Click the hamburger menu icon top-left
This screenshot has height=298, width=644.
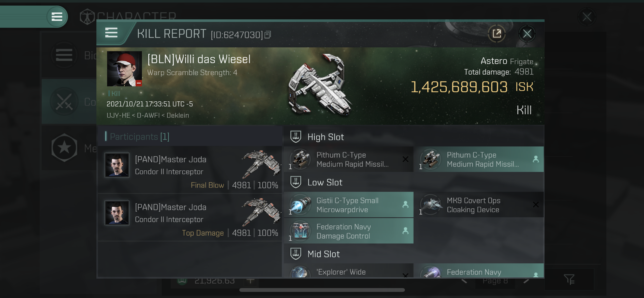point(57,17)
